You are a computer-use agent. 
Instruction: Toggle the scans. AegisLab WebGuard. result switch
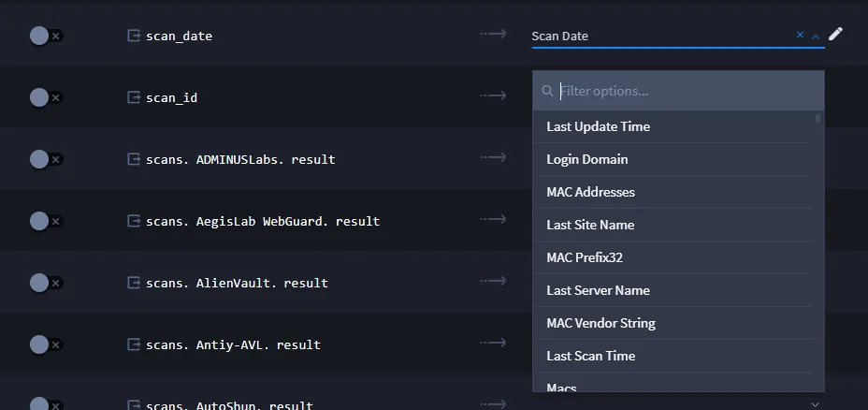[x=47, y=221]
